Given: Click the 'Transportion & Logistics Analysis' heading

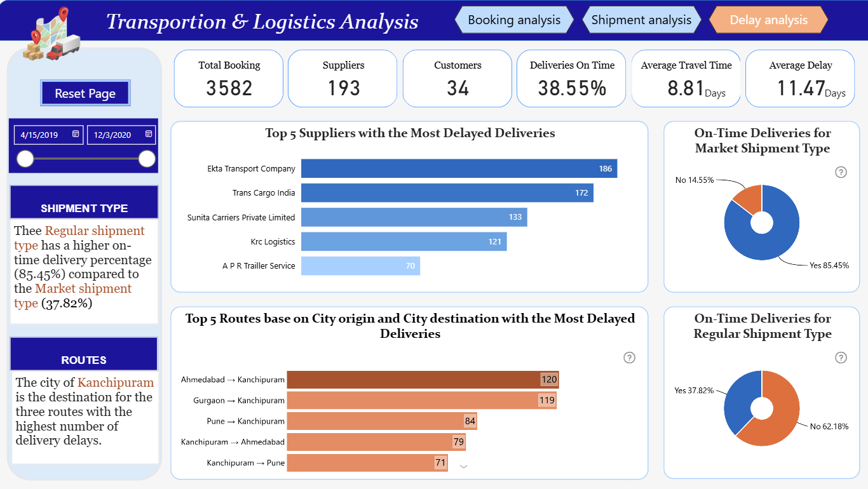Looking at the screenshot, I should coord(262,22).
